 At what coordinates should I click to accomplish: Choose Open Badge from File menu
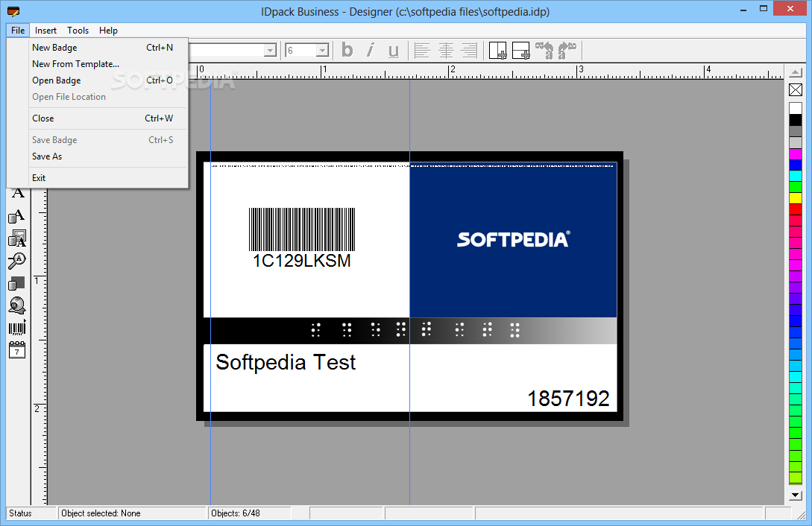coord(98,80)
